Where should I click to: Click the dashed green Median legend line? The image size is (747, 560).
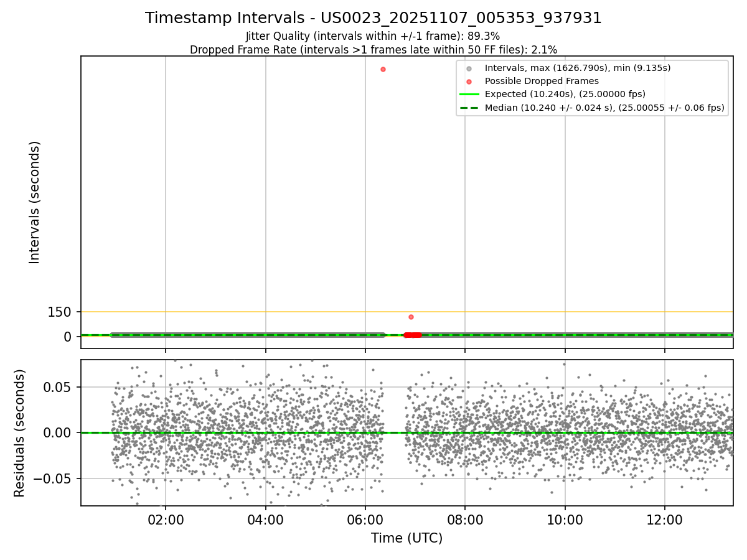coord(469,108)
